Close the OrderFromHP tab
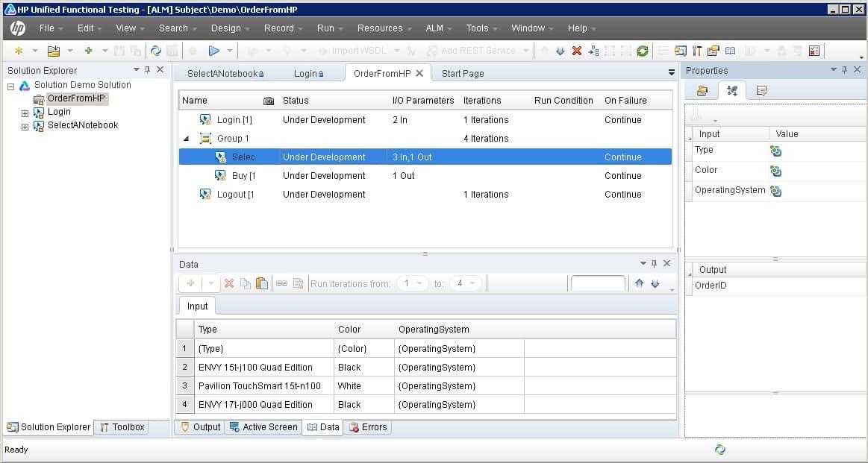The width and height of the screenshot is (868, 463). tap(419, 73)
